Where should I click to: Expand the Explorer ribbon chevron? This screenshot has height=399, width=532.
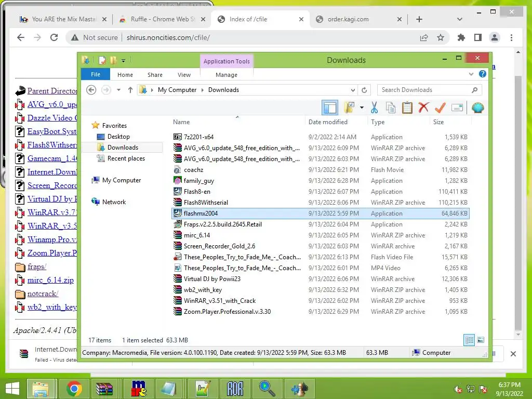(471, 74)
